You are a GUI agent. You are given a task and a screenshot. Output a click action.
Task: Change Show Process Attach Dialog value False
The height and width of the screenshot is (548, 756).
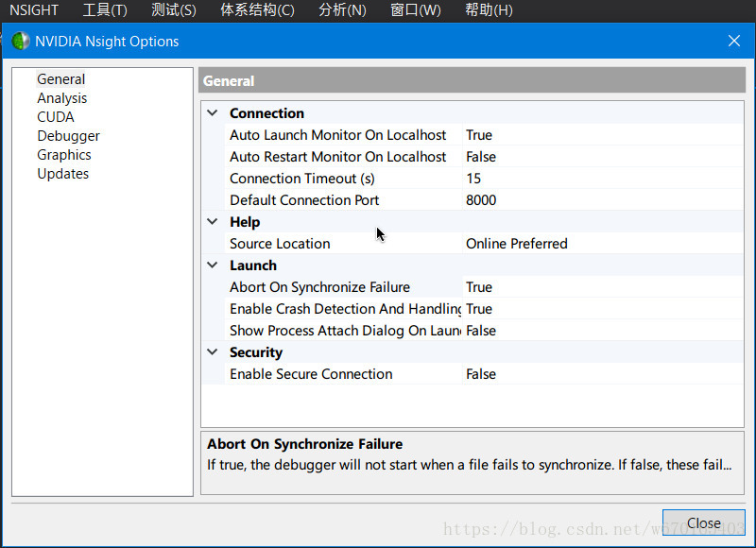[x=602, y=331]
